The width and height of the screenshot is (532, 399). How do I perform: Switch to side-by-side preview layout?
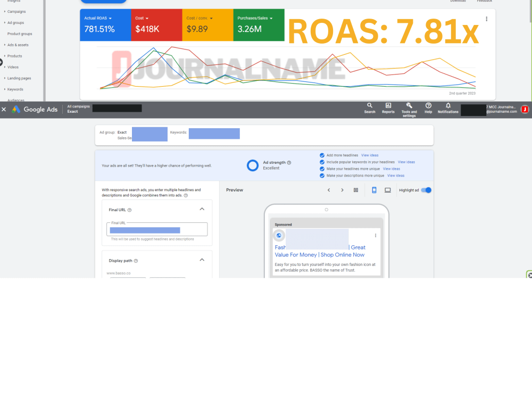tap(356, 190)
